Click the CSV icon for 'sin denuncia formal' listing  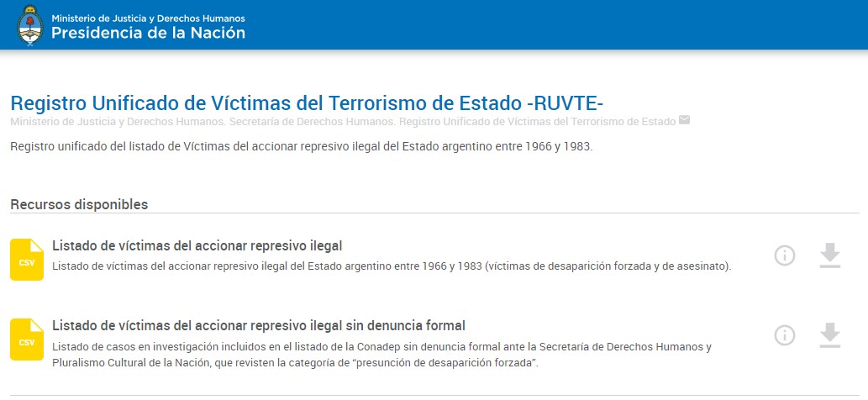pyautogui.click(x=27, y=339)
